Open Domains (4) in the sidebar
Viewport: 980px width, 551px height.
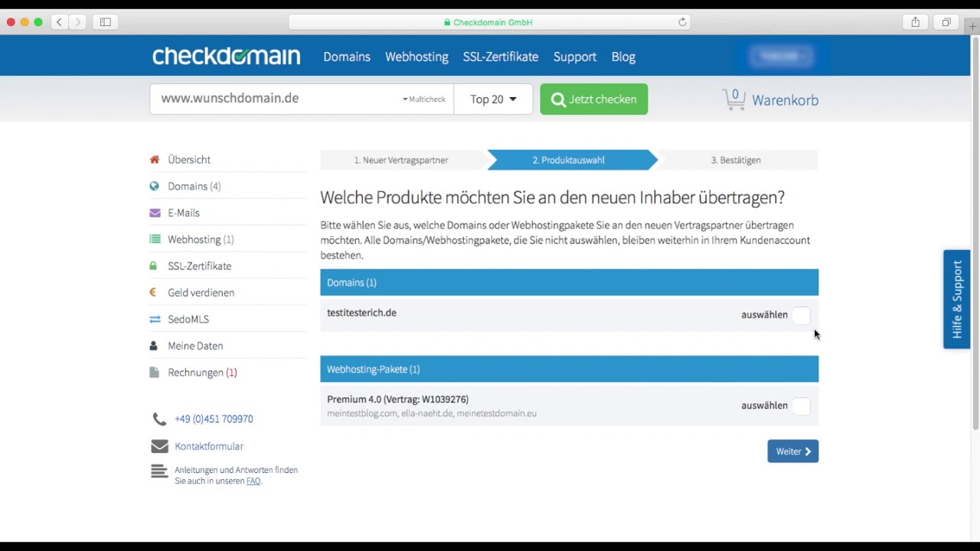(194, 186)
